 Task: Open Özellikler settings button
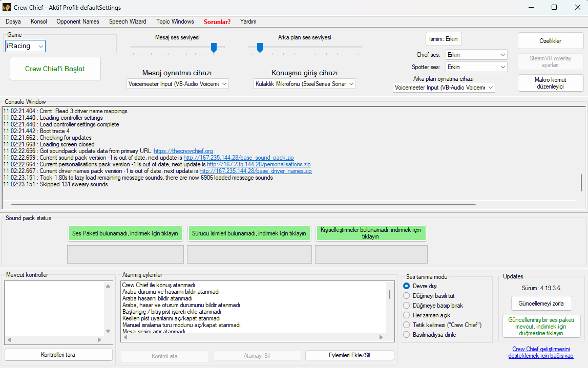tap(551, 41)
